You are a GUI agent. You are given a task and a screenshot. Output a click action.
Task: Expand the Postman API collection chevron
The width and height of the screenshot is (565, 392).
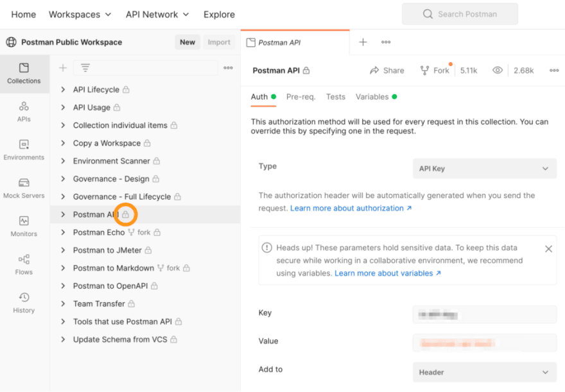coord(63,214)
